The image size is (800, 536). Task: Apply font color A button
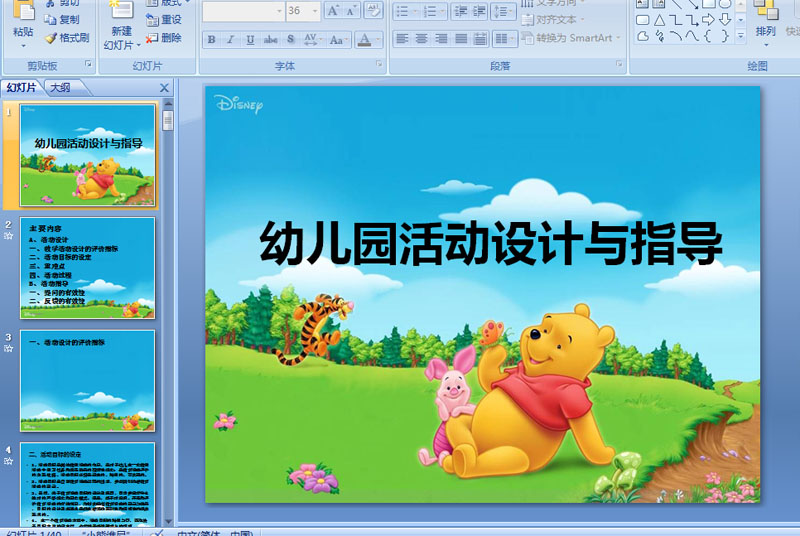click(x=364, y=39)
